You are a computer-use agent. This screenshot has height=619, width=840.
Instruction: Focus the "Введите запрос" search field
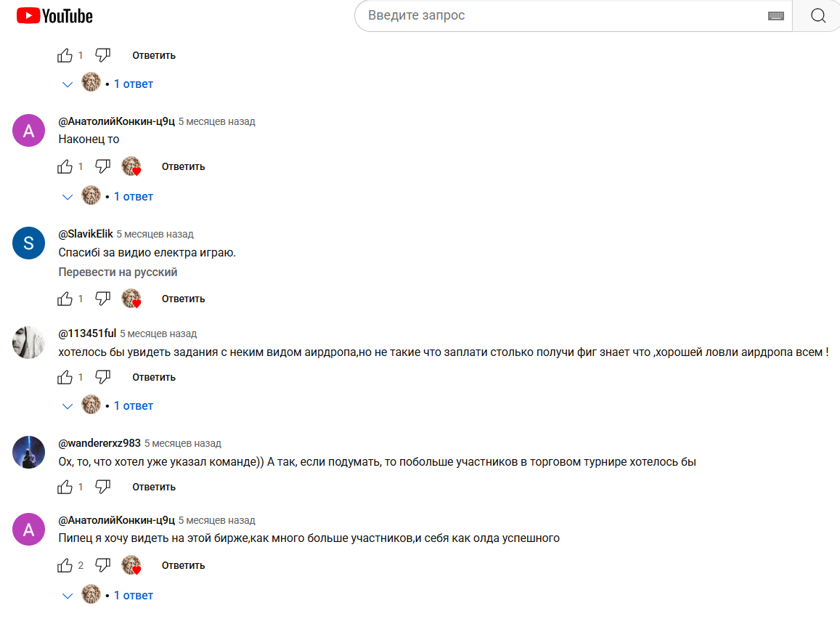tap(563, 15)
